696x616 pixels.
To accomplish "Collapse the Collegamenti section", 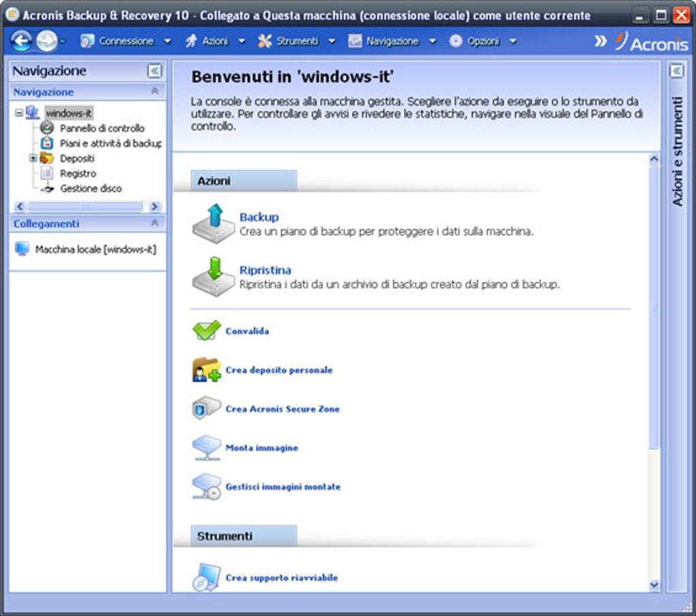I will (x=155, y=223).
